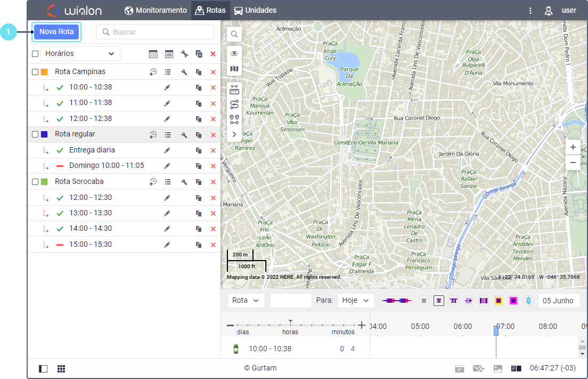Open the Unidades tab
Screen dimensions: 588x379
[x=255, y=10]
